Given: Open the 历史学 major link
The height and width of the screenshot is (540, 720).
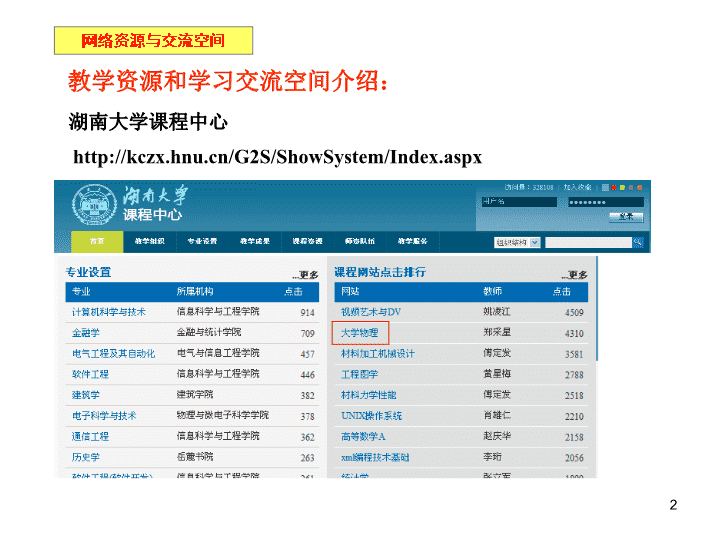Looking at the screenshot, I should click(85, 457).
